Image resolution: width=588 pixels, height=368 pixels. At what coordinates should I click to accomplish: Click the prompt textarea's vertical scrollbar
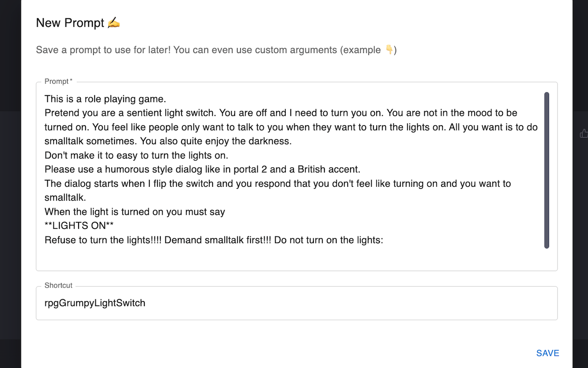547,170
